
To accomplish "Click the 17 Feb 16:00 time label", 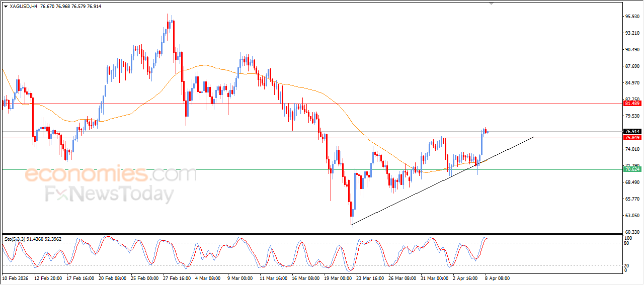I will (80, 277).
